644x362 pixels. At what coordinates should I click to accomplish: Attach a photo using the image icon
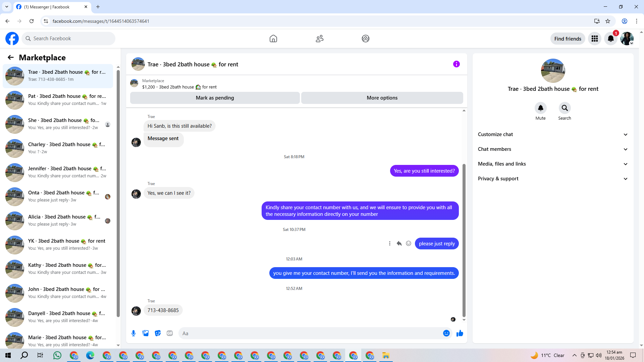coord(146,333)
